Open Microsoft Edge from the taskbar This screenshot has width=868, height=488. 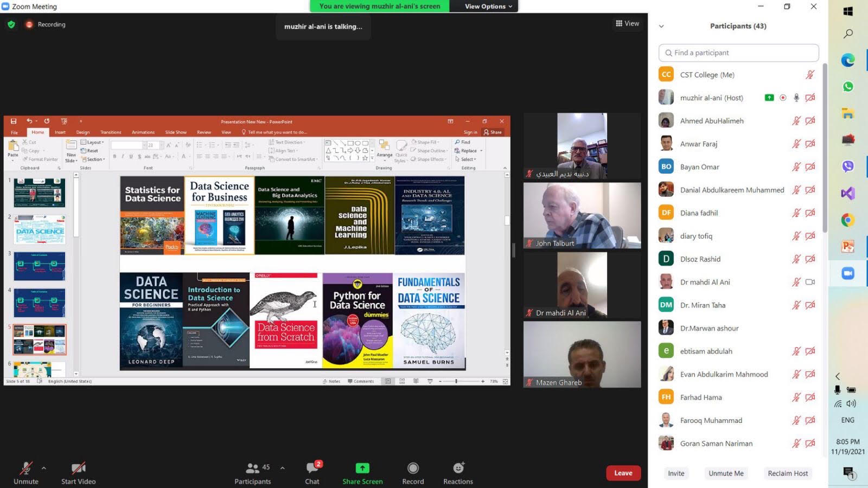[848, 60]
